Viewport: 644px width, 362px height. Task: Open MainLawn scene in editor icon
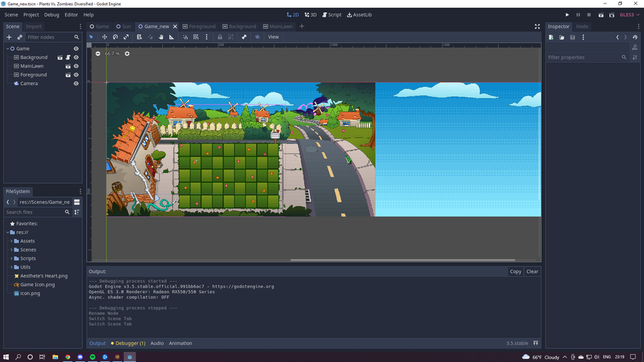tap(68, 66)
